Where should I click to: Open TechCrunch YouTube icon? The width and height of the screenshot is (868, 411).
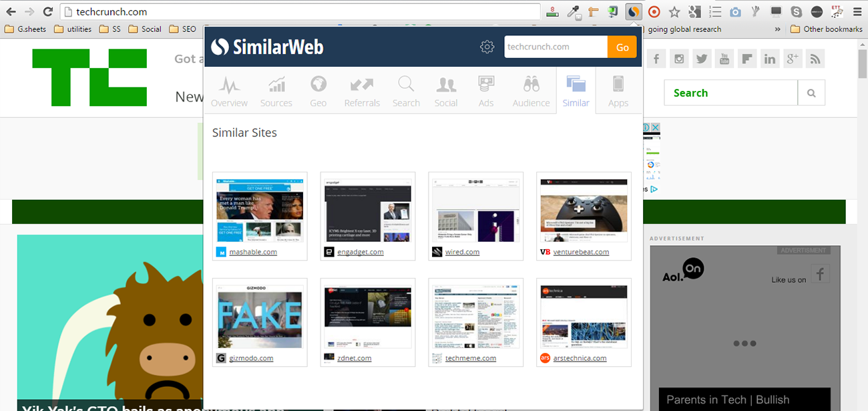(724, 59)
